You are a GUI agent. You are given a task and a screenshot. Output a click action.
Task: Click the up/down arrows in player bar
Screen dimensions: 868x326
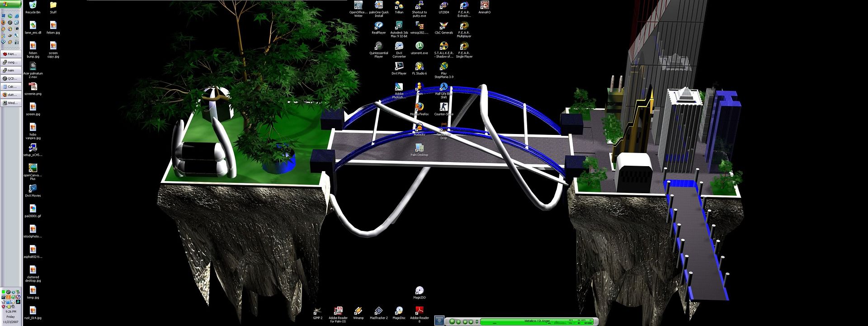(476, 321)
